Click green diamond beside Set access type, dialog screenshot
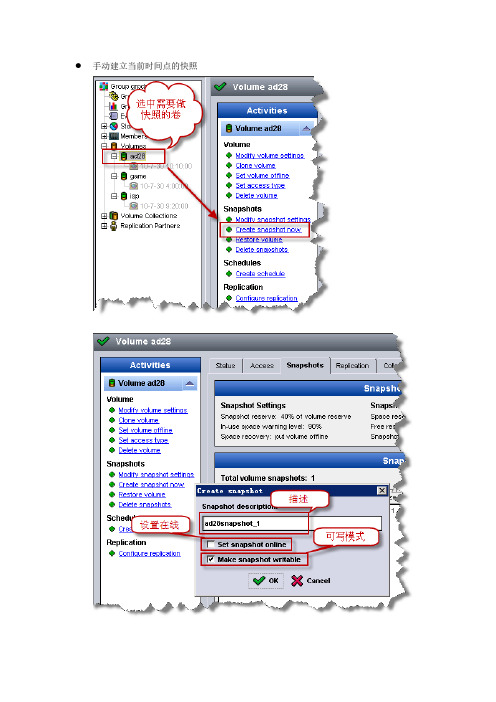 112,441
